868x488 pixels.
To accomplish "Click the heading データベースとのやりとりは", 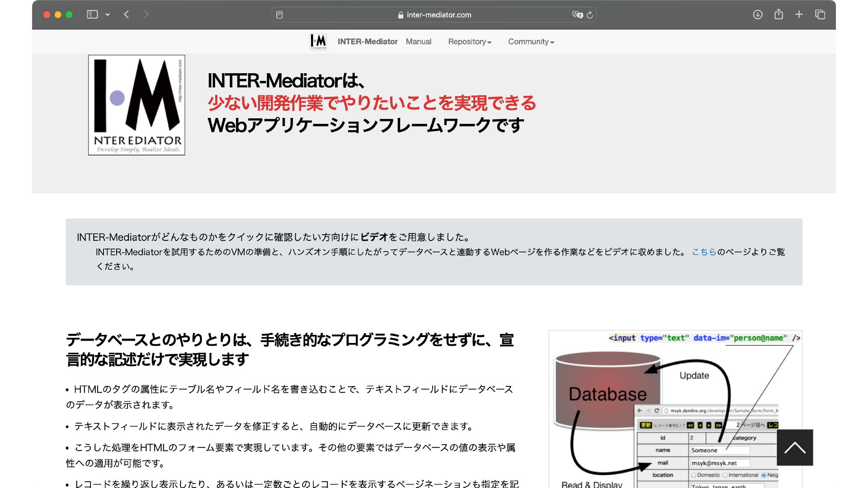I will [290, 350].
